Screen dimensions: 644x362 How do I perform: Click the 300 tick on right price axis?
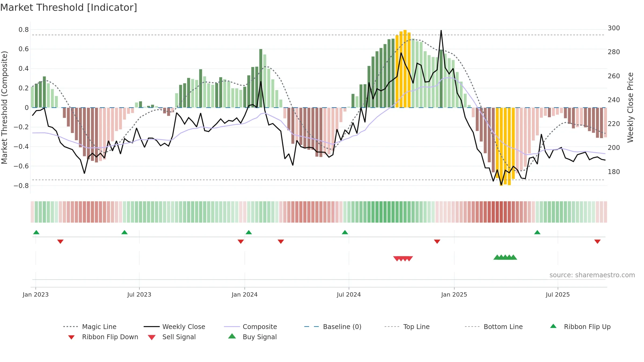(614, 28)
